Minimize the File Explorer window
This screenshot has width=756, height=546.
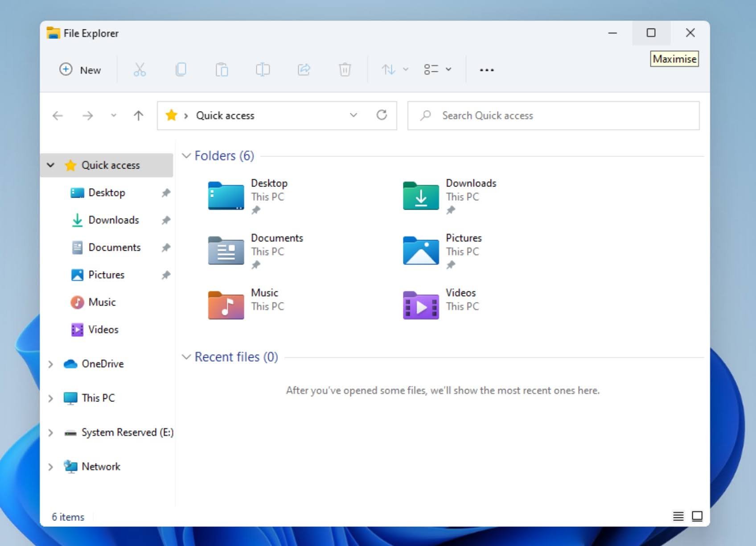(613, 33)
